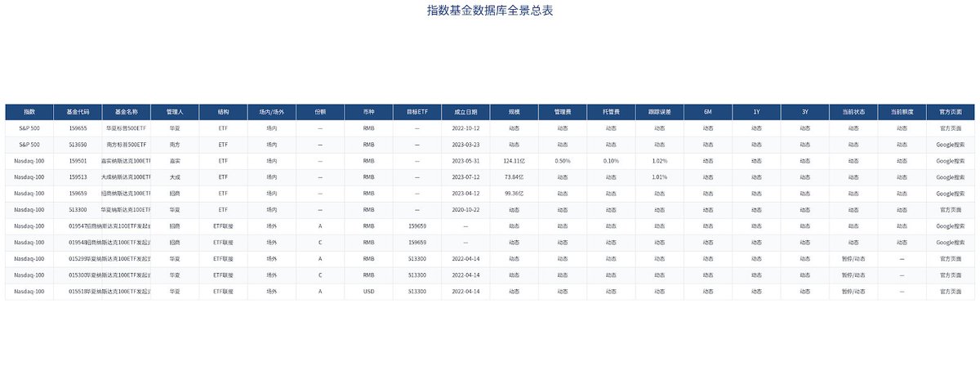Image resolution: width=980 pixels, height=384 pixels.
Task: Click the USD currency cell
Action: (369, 292)
